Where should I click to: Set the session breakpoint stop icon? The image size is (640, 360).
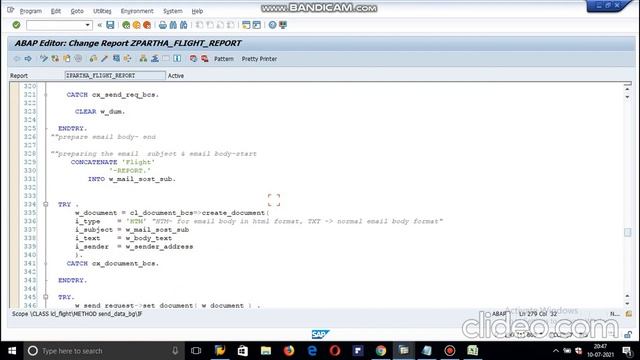193,59
